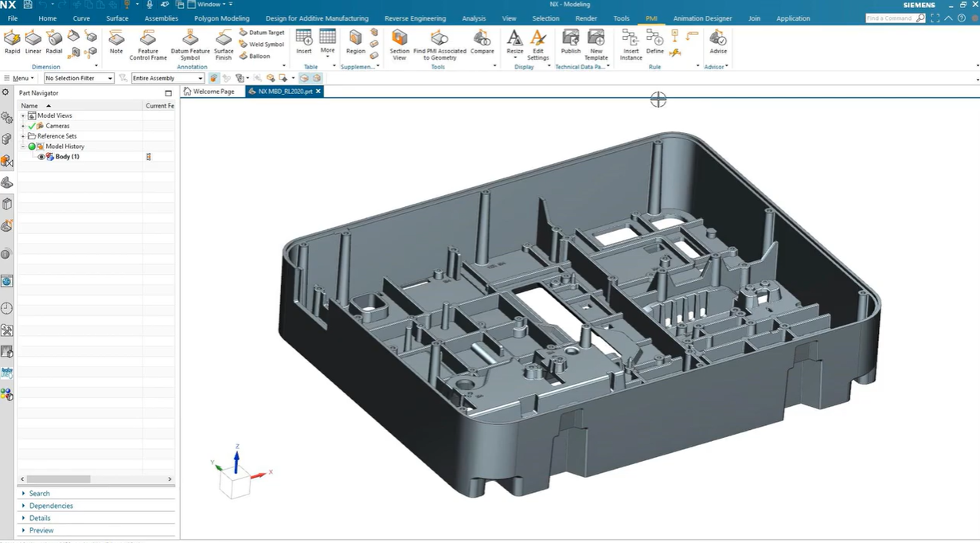Add a Note annotation

tap(116, 42)
